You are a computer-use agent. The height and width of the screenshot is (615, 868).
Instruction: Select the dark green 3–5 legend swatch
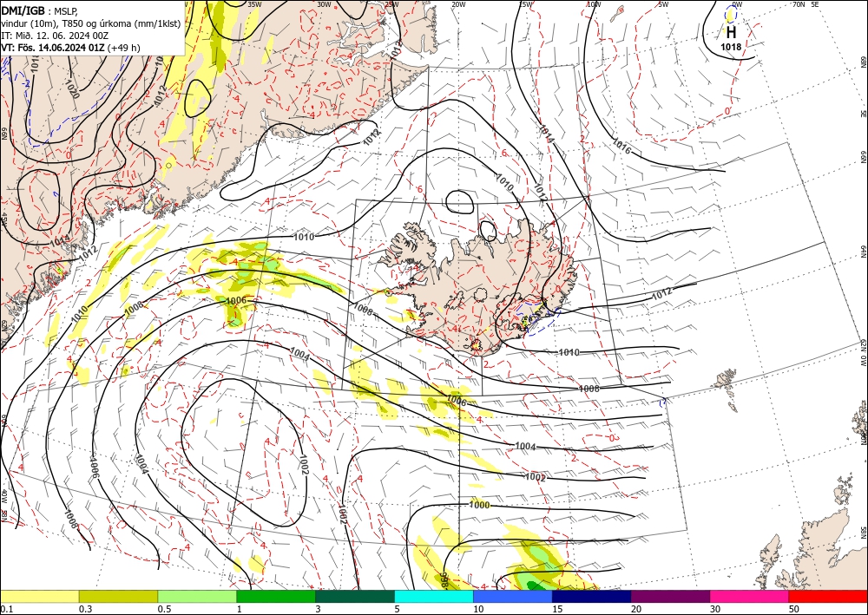point(355,596)
